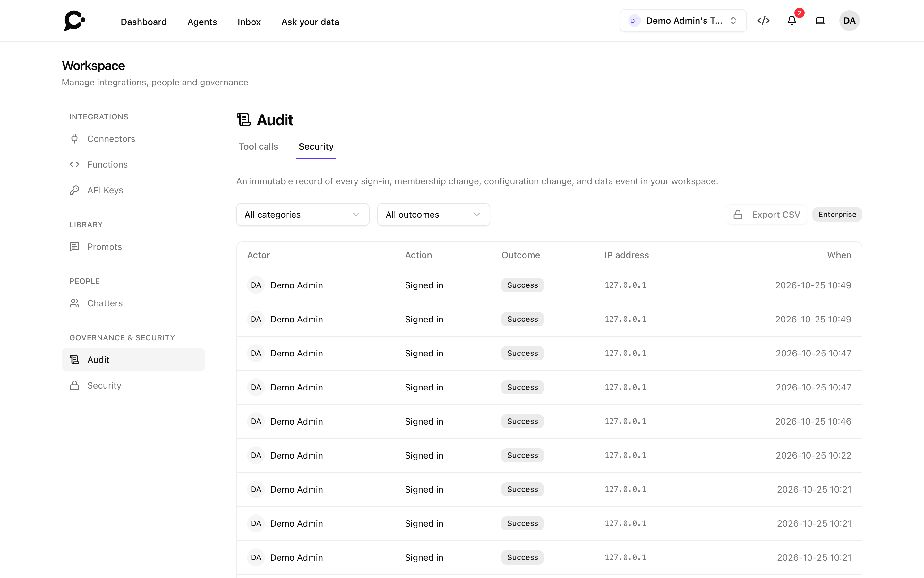Open Chatters in the sidebar
Viewport: 924px width, 578px height.
(x=133, y=303)
